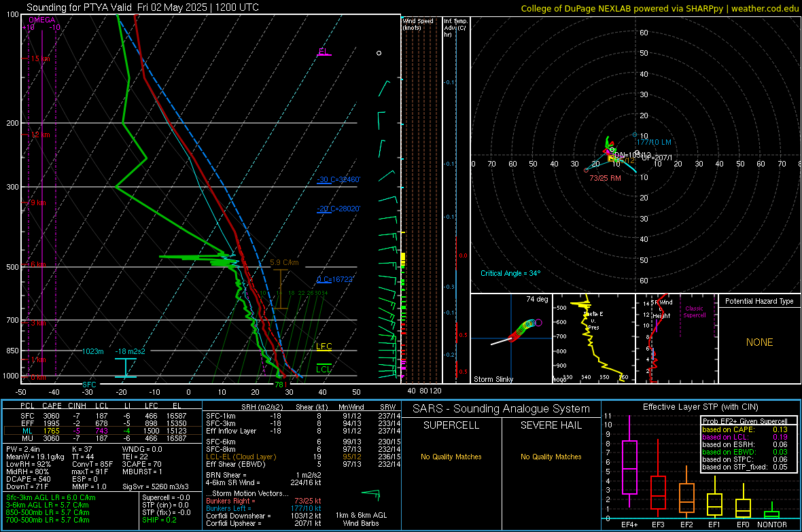
Task: Click the -30 C=32460' height label
Action: [338, 179]
